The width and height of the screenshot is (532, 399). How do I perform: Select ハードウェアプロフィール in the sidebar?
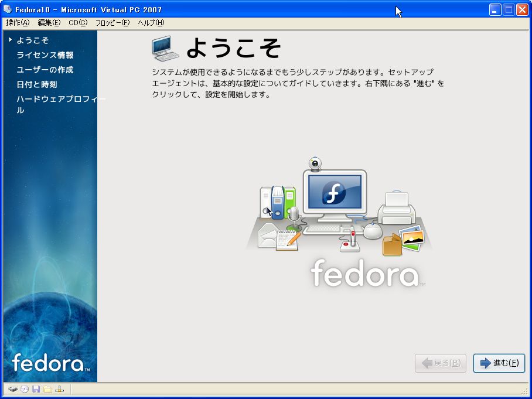coord(61,104)
